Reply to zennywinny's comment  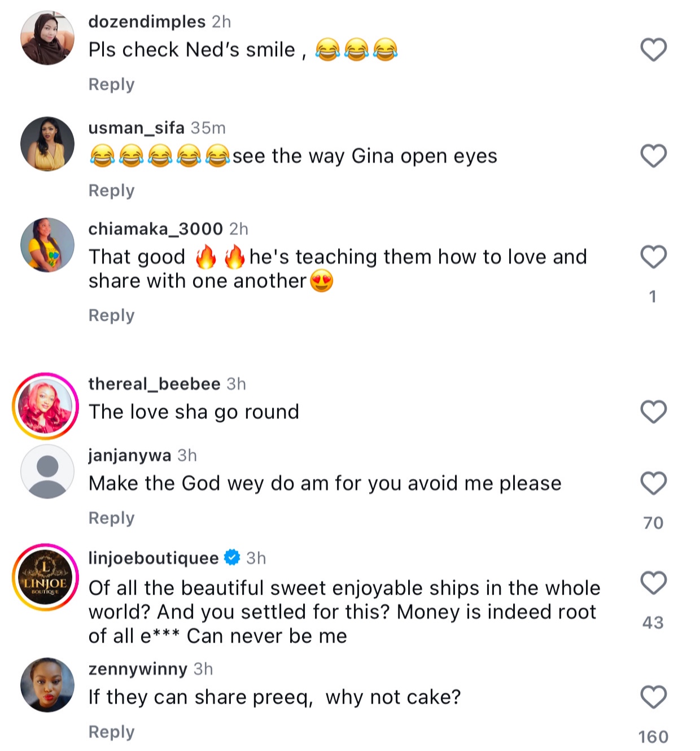click(111, 732)
